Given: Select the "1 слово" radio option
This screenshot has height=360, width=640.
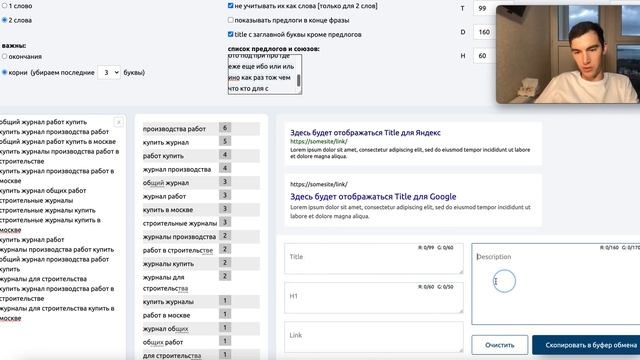Looking at the screenshot, I should pos(4,6).
